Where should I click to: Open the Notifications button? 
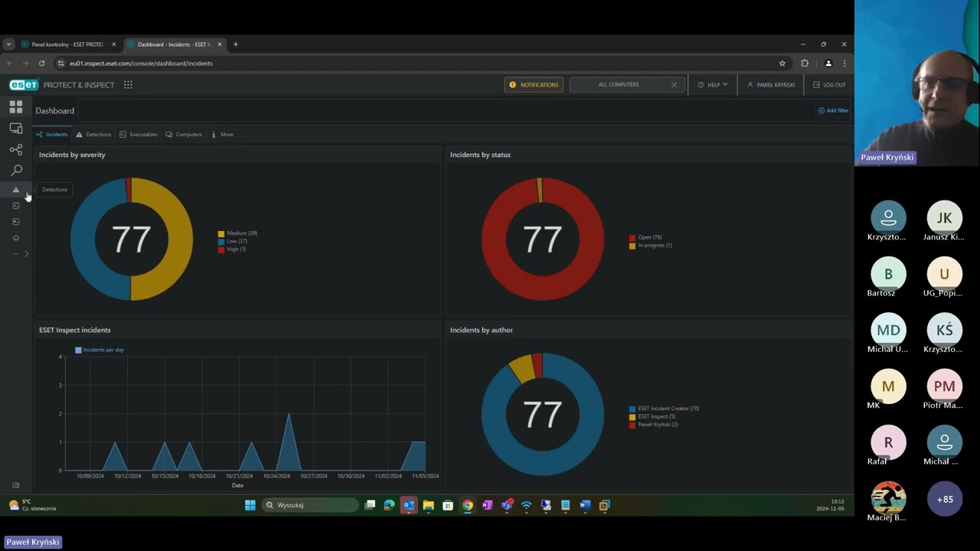click(534, 85)
